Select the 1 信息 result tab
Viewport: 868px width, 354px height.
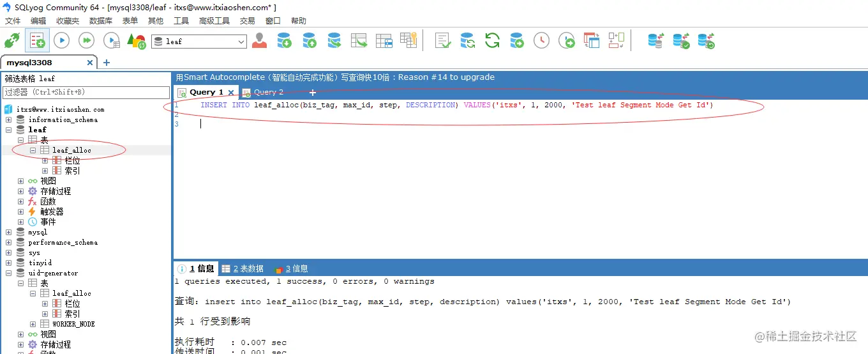197,268
